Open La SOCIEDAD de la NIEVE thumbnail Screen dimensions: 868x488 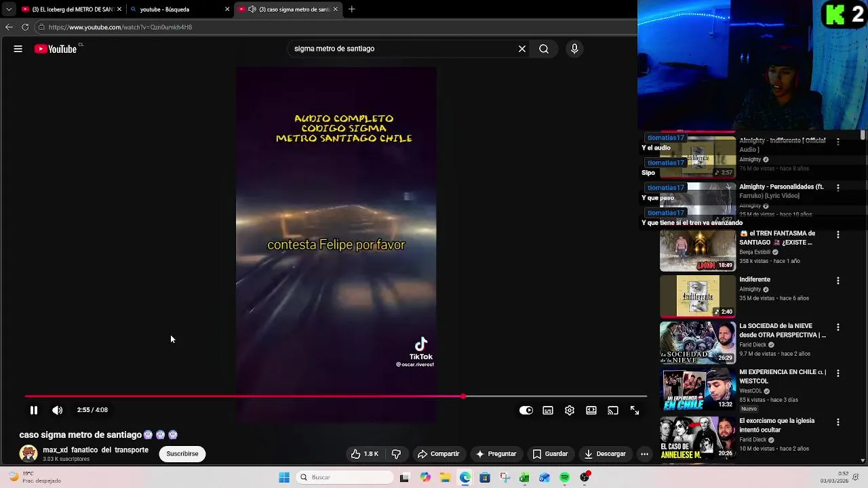(697, 343)
